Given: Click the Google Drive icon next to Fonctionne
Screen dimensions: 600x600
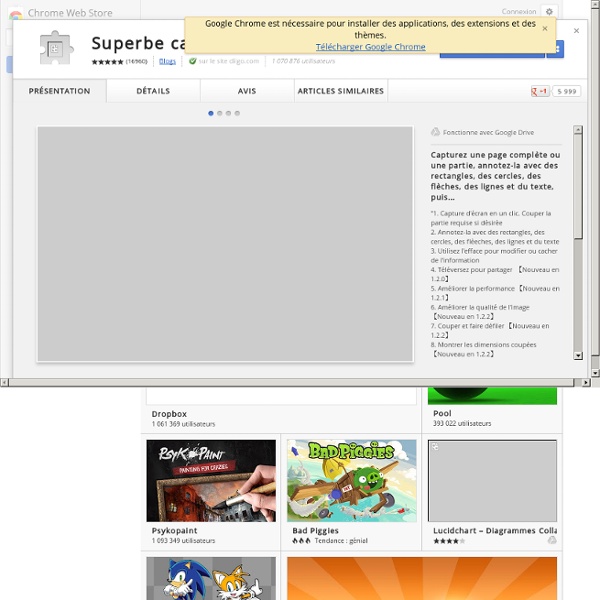Looking at the screenshot, I should click(435, 132).
